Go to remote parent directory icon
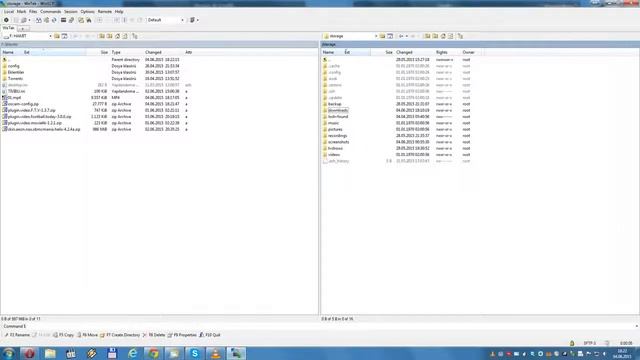Image resolution: width=640 pixels, height=360 pixels. [427, 36]
